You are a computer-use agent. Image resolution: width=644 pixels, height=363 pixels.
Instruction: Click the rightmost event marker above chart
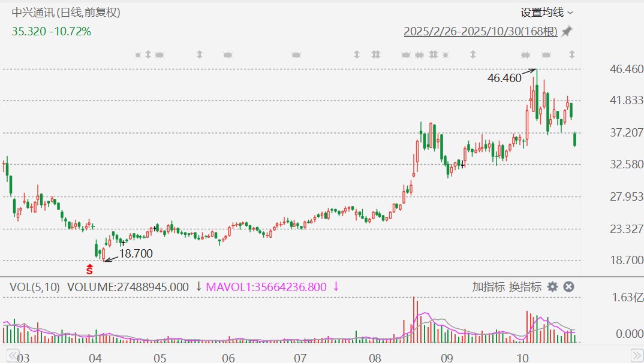[571, 55]
